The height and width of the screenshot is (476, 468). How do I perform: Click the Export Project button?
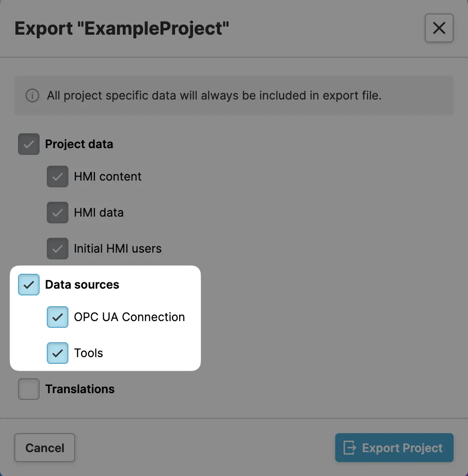pos(394,448)
